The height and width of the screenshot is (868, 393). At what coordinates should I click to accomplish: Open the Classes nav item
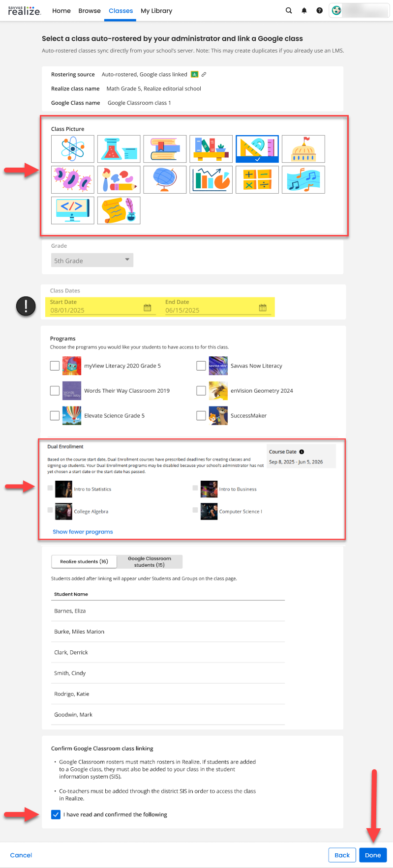click(x=121, y=11)
